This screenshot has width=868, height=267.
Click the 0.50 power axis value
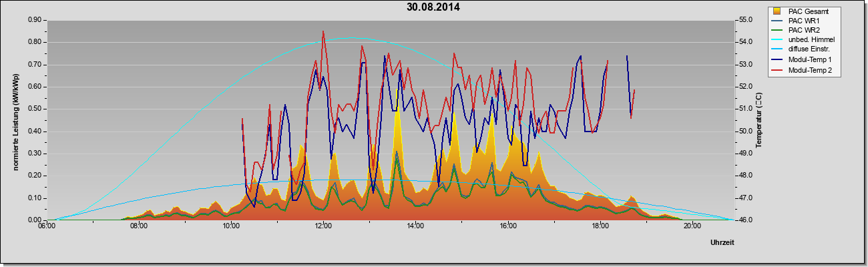tap(35, 109)
